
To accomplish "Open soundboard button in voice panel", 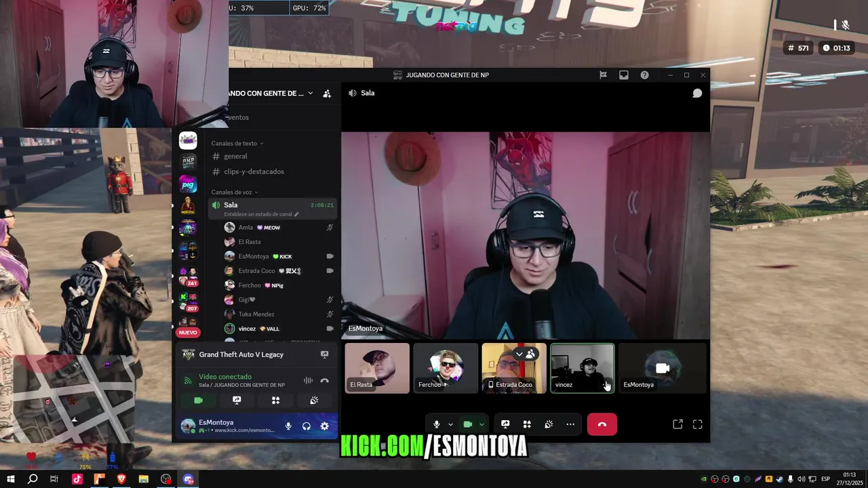I will (314, 401).
